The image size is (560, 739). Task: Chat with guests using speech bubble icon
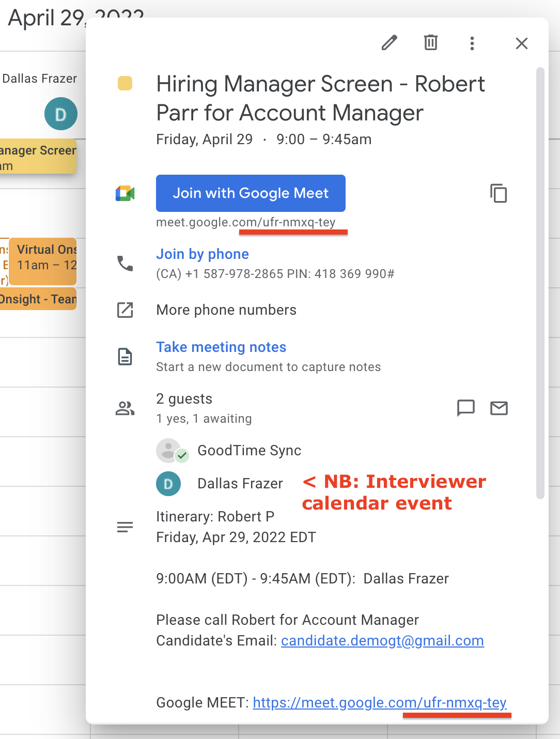466,408
